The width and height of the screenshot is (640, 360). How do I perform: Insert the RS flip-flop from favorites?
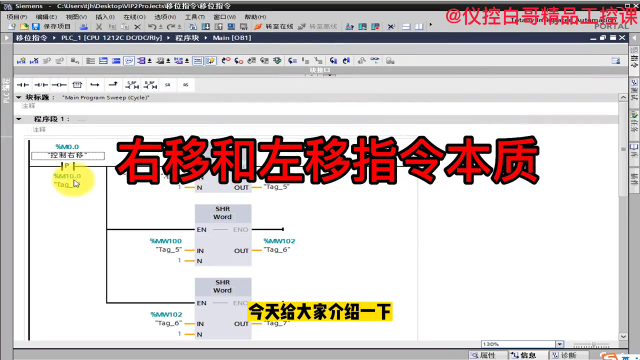186,85
